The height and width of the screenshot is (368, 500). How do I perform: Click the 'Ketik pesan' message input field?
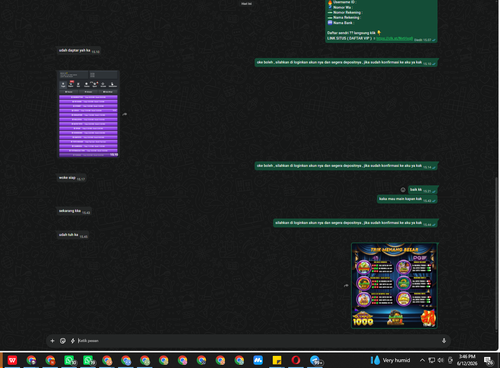(257, 341)
